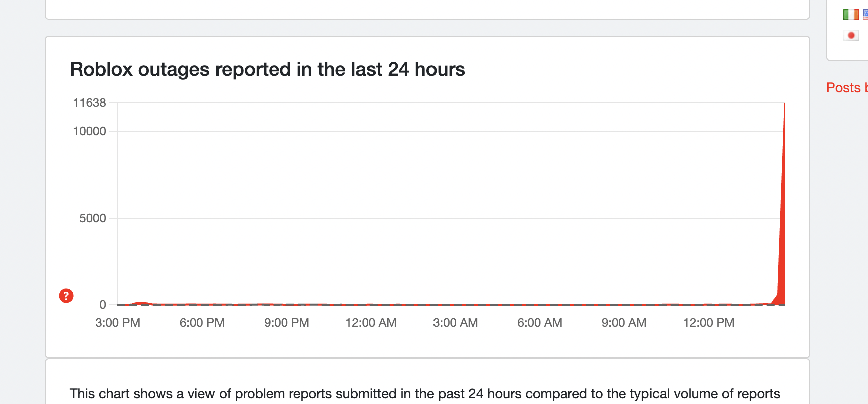Image resolution: width=868 pixels, height=404 pixels.
Task: Click the 'Roblox outages reported' chart heading
Action: (x=267, y=69)
